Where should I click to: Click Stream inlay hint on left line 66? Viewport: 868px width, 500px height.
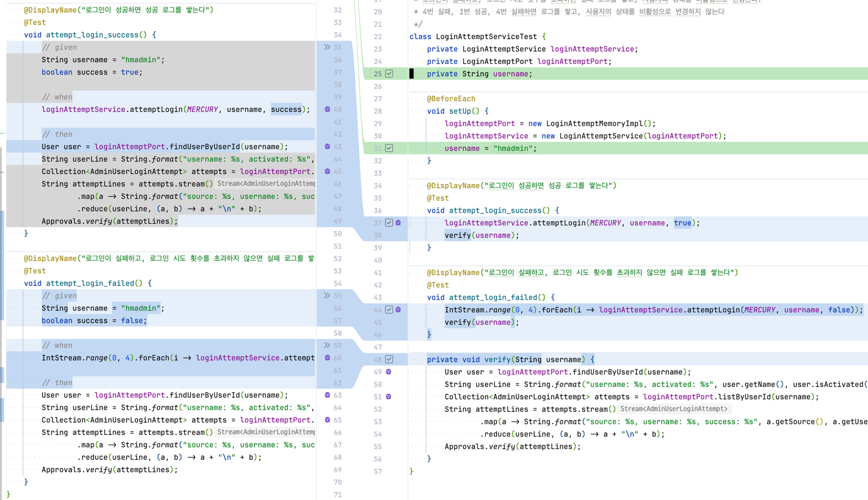(266, 432)
